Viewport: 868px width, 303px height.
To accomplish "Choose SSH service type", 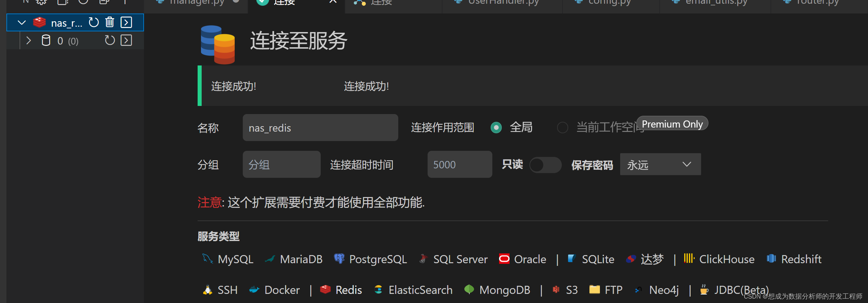I will pyautogui.click(x=220, y=290).
